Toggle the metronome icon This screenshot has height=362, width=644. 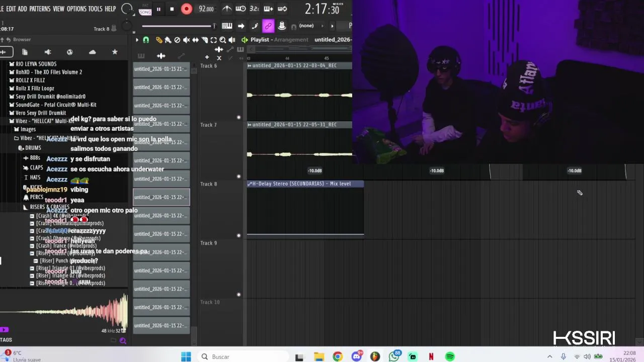coord(227,9)
